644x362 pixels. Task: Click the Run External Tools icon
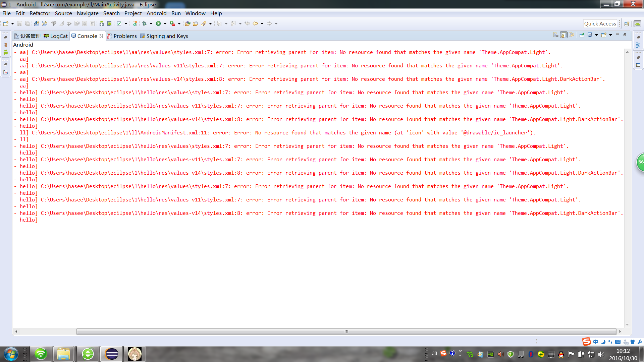[172, 23]
